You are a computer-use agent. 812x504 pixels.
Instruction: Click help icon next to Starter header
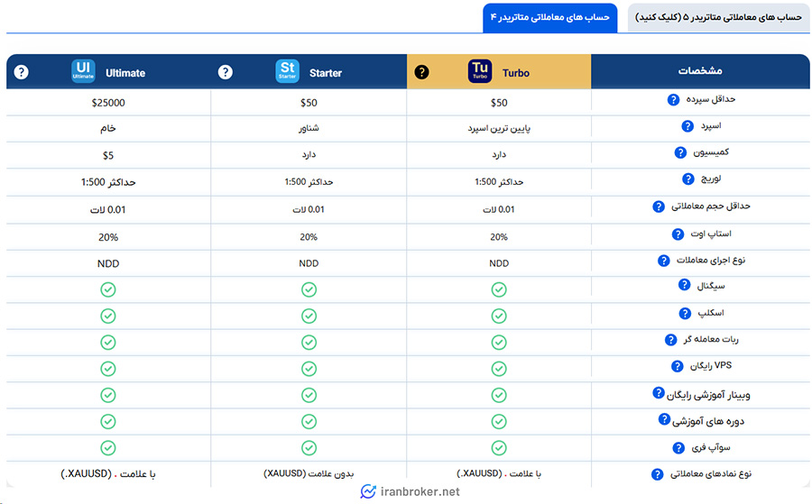point(226,72)
